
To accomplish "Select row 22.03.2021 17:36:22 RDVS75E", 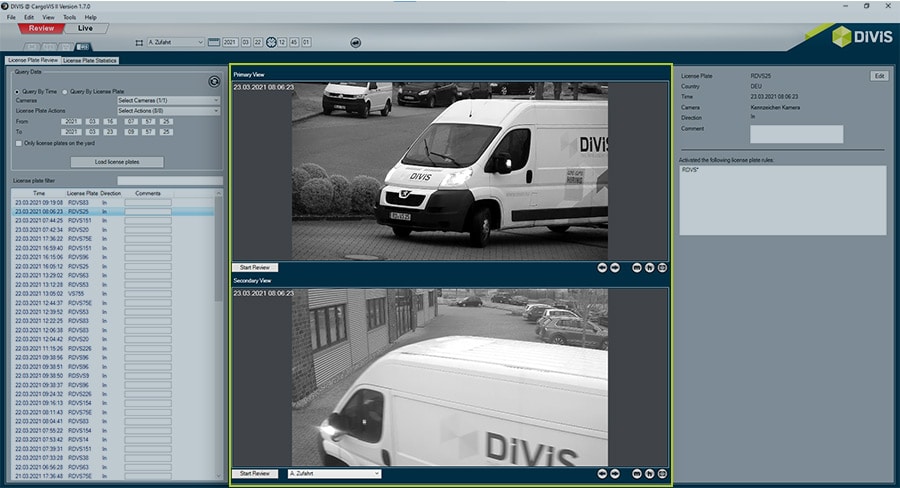I will click(x=113, y=239).
